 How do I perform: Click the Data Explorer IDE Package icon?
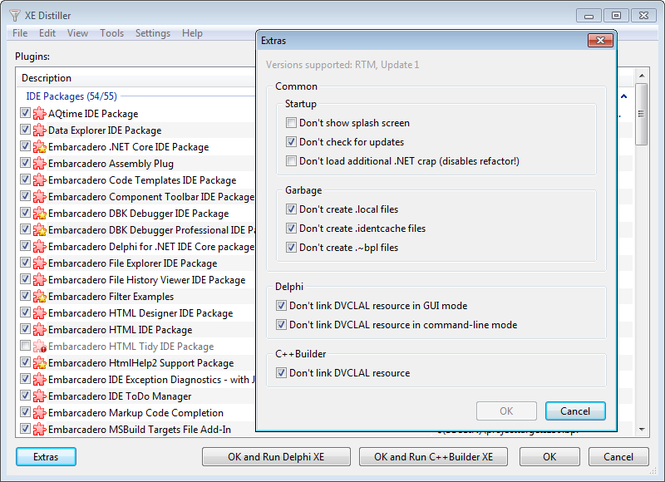39,130
